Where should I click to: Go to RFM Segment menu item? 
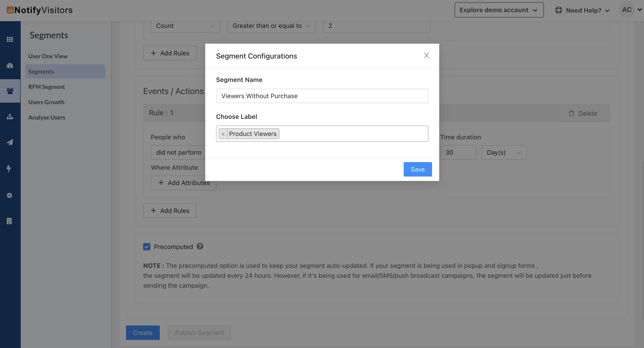47,87
